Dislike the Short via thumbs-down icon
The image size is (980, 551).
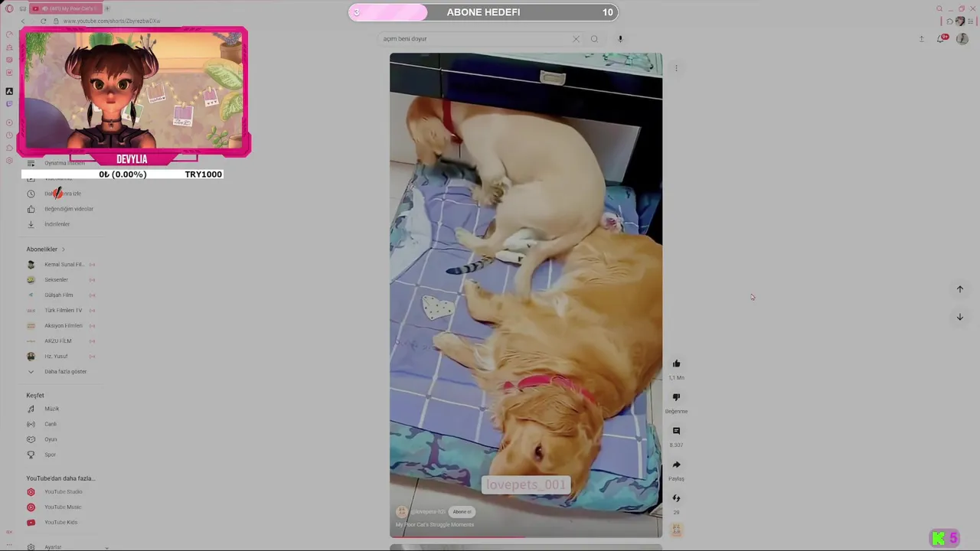(x=676, y=398)
